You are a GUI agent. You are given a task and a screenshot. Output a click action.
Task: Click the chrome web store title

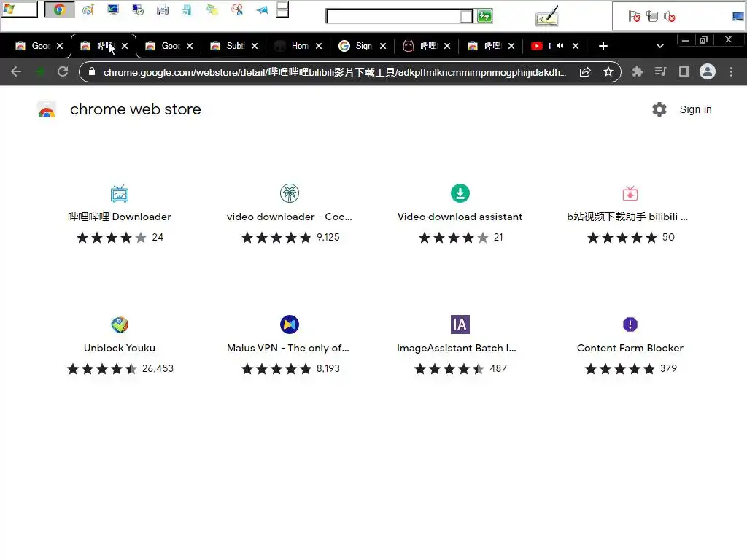click(135, 109)
